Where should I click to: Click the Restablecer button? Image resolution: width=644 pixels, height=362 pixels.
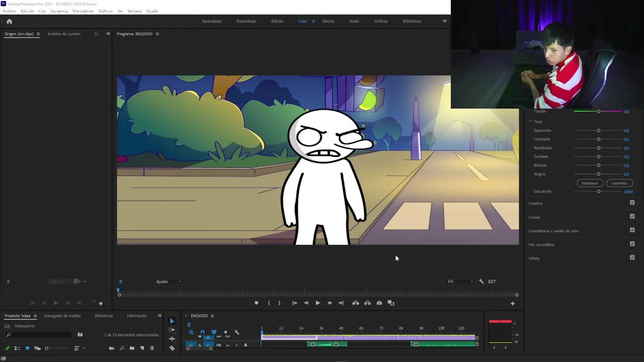pyautogui.click(x=590, y=183)
